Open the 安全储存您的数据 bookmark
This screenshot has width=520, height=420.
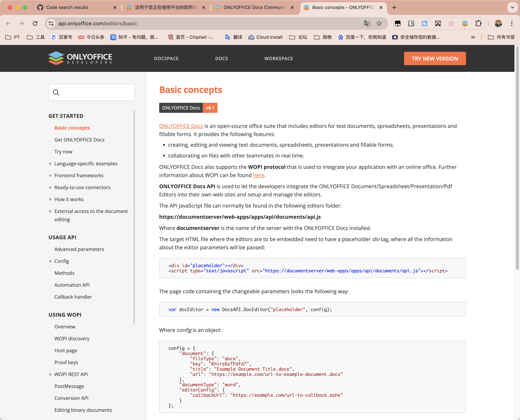click(x=416, y=37)
